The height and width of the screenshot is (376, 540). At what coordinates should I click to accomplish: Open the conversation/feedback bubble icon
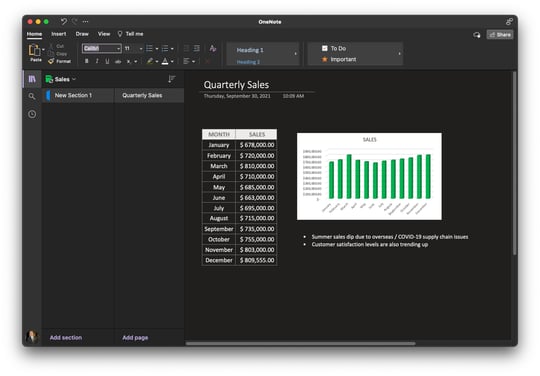477,35
